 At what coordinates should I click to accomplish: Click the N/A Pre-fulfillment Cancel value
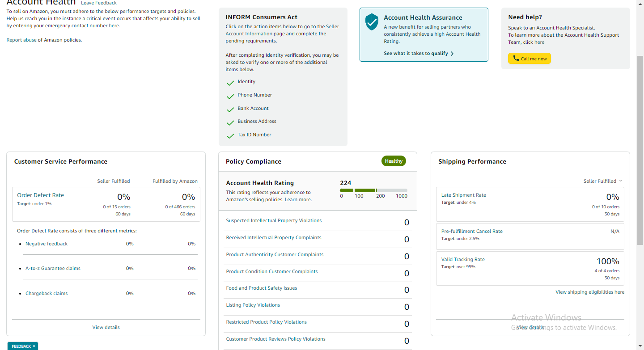tap(615, 231)
